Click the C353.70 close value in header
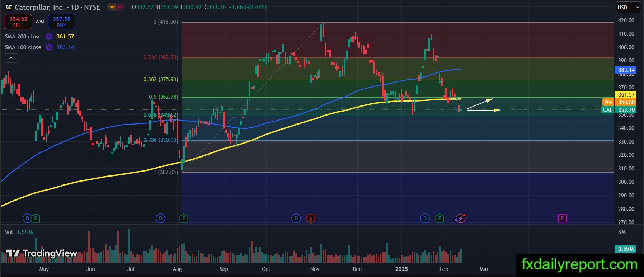This screenshot has height=277, width=644. [215, 7]
